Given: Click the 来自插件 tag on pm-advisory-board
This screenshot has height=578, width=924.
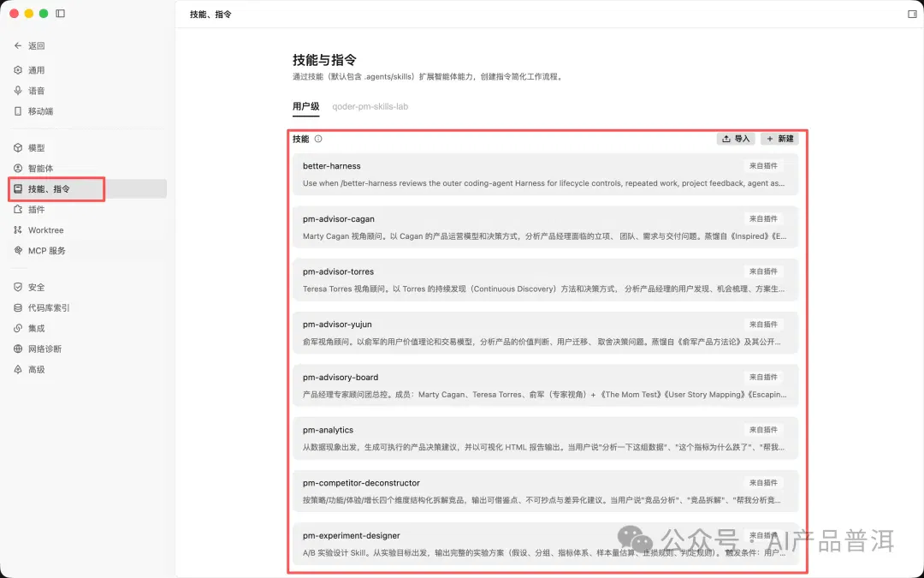Looking at the screenshot, I should 763,378.
